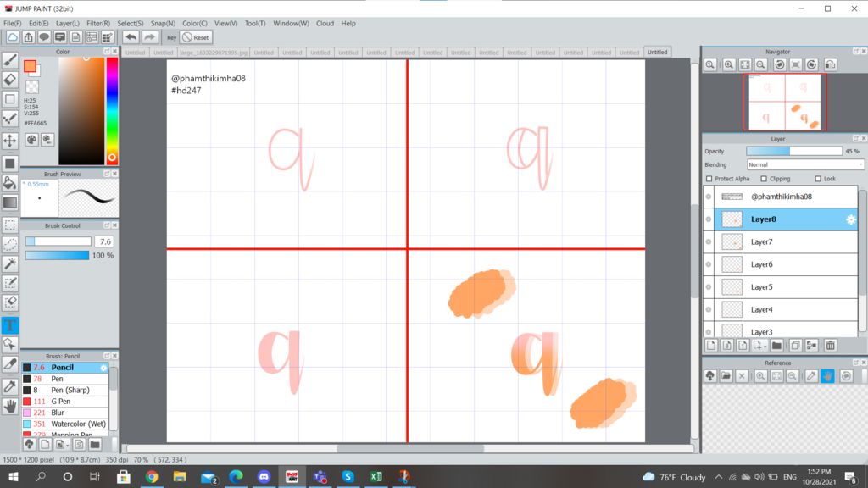Screen dimensions: 868x488
Task: Add layer folder in Layer panel
Action: (x=776, y=346)
